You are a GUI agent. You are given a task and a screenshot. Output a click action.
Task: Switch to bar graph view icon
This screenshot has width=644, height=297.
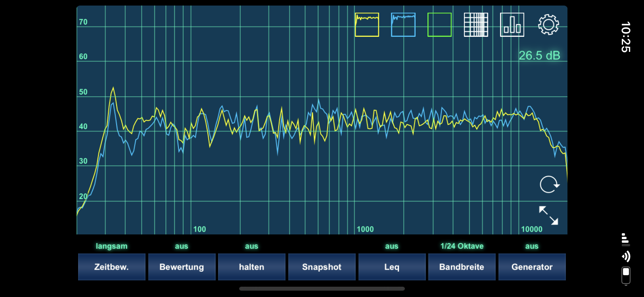(512, 25)
